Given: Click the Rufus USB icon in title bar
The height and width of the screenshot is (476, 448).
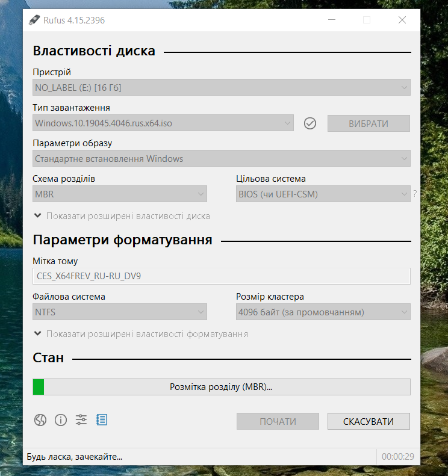Looking at the screenshot, I should 34,20.
